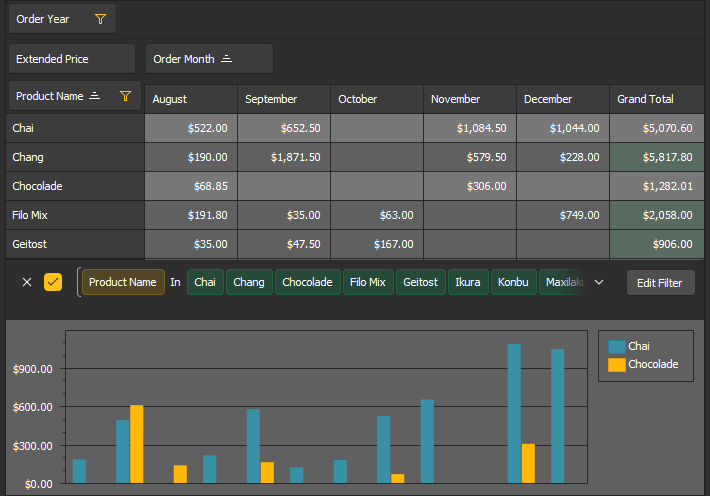
Task: Select the $522.00 Chai August cell
Action: (x=191, y=128)
